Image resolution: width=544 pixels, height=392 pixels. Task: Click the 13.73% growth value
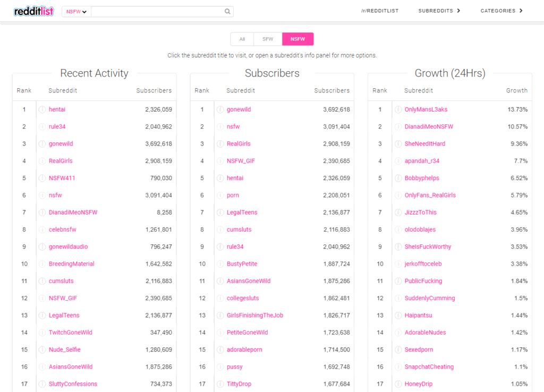pyautogui.click(x=517, y=109)
